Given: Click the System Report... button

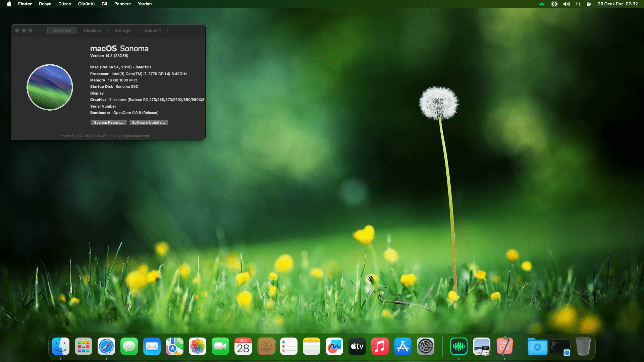Looking at the screenshot, I should tap(108, 122).
